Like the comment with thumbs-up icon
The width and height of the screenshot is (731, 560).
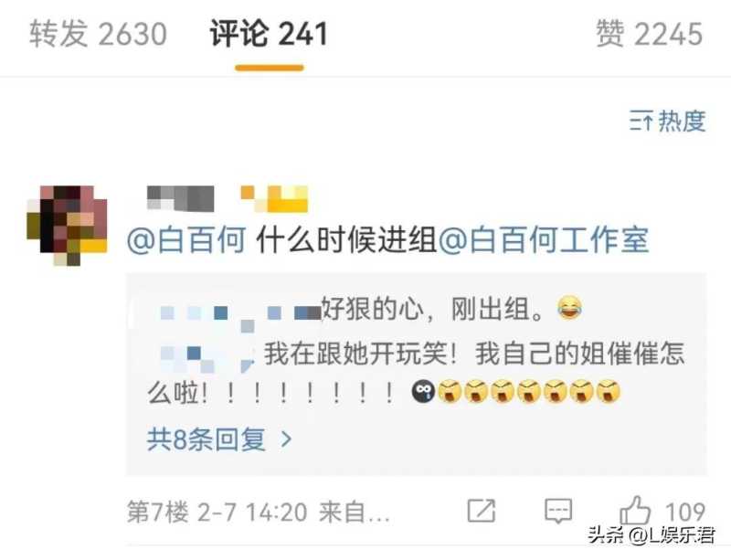tap(635, 510)
